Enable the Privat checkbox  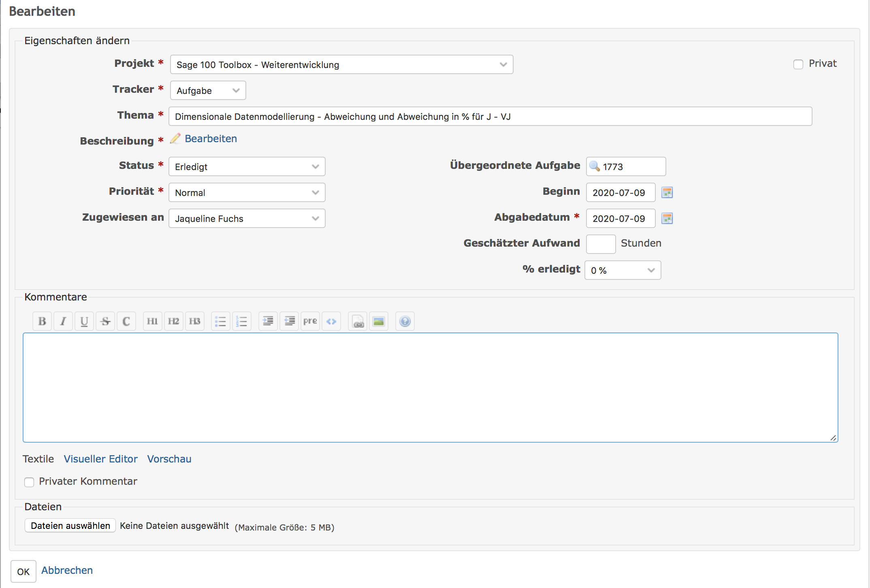pyautogui.click(x=798, y=64)
